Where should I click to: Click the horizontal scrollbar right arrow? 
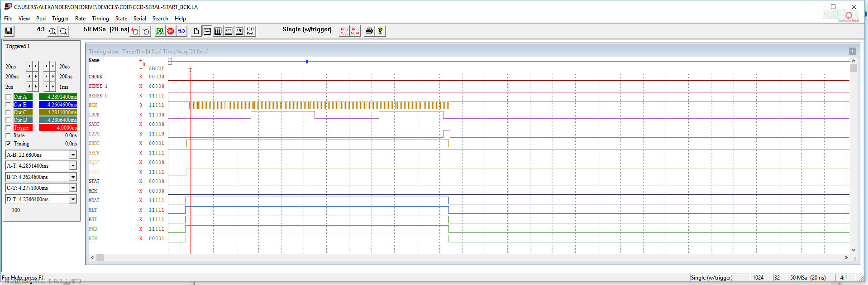pyautogui.click(x=846, y=257)
